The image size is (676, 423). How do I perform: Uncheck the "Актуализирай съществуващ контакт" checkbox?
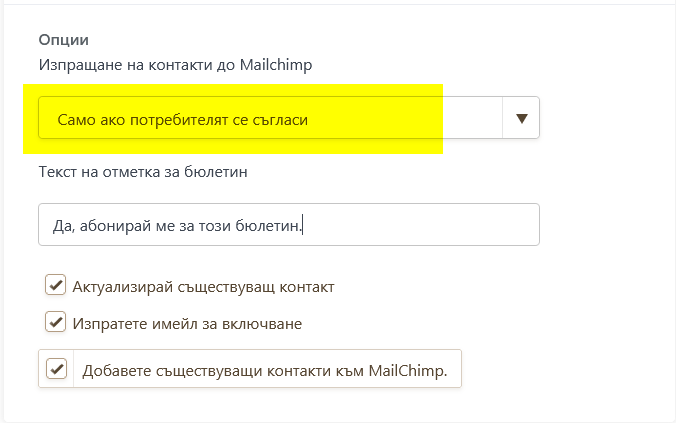tap(55, 286)
